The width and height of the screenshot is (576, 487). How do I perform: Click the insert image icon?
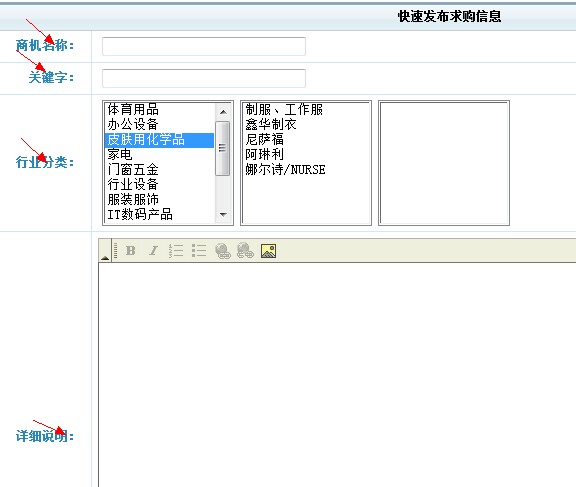click(269, 251)
